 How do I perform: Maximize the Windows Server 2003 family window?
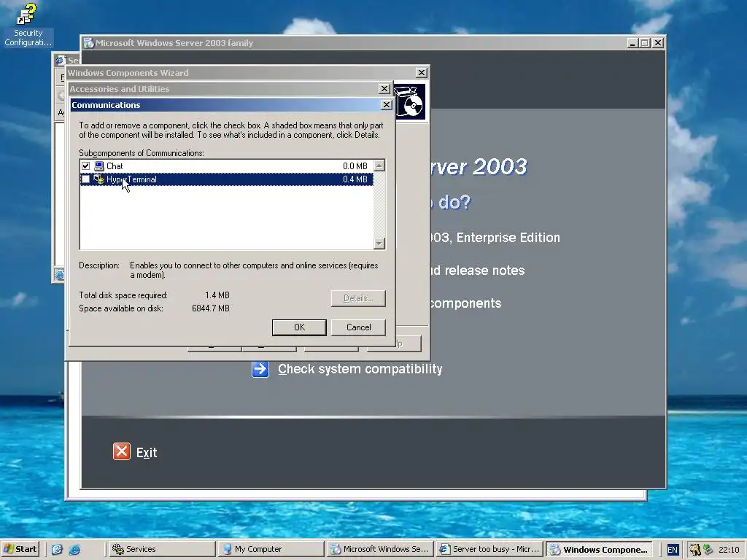click(645, 43)
